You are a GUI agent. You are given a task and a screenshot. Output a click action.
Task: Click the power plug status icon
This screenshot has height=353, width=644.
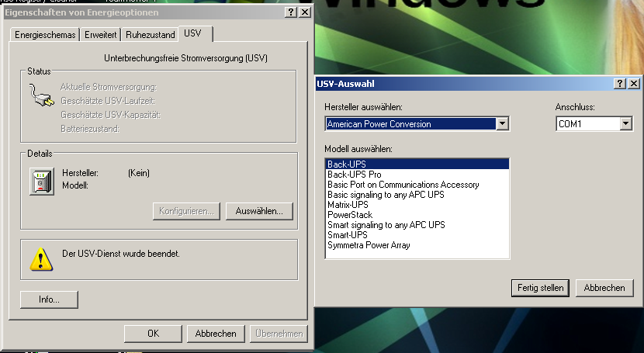pyautogui.click(x=41, y=95)
